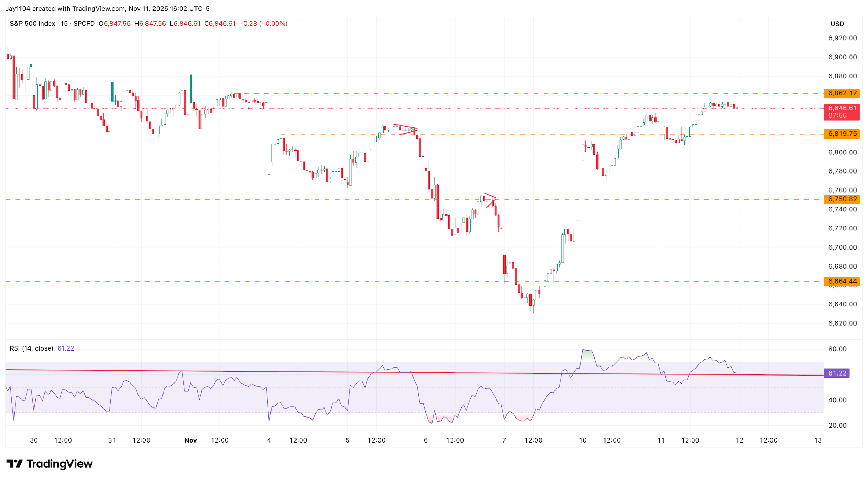Click the Nov date label on time axis
Viewport: 868px width, 480px height.
(190, 440)
